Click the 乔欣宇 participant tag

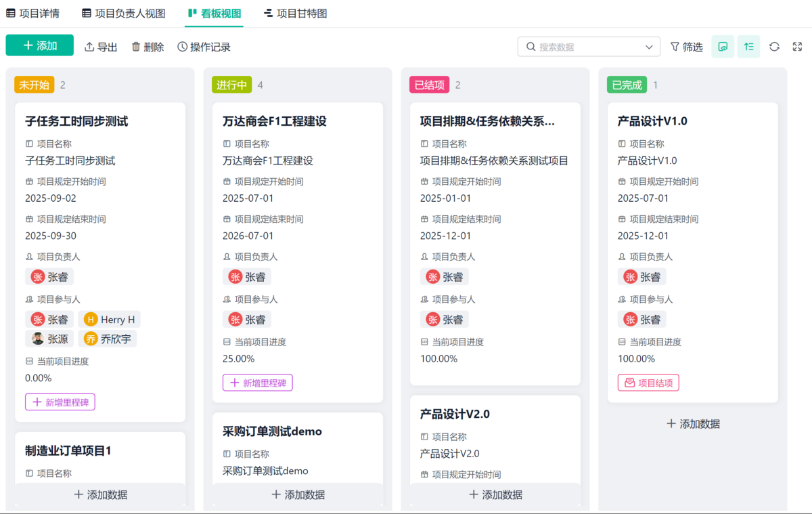coord(108,339)
